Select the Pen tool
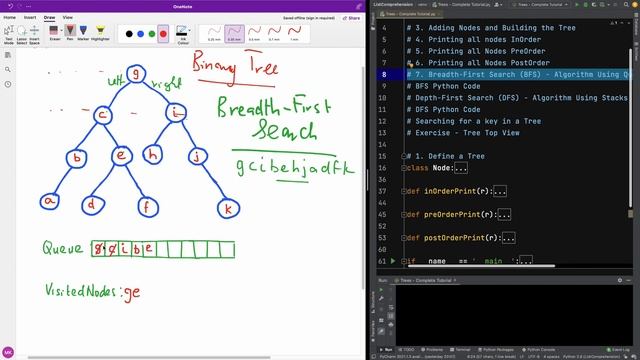Viewport: 640px width, 360px height. click(x=70, y=33)
